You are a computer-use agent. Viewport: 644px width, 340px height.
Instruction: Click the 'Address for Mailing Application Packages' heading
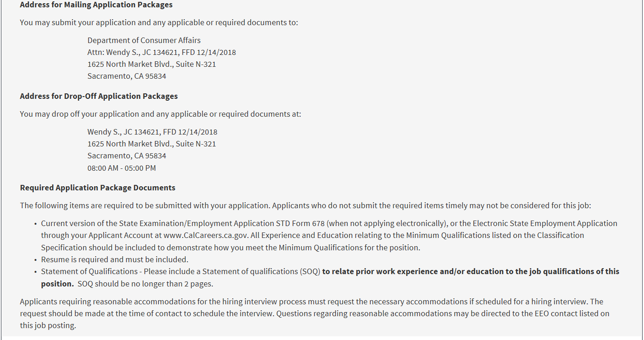point(96,5)
